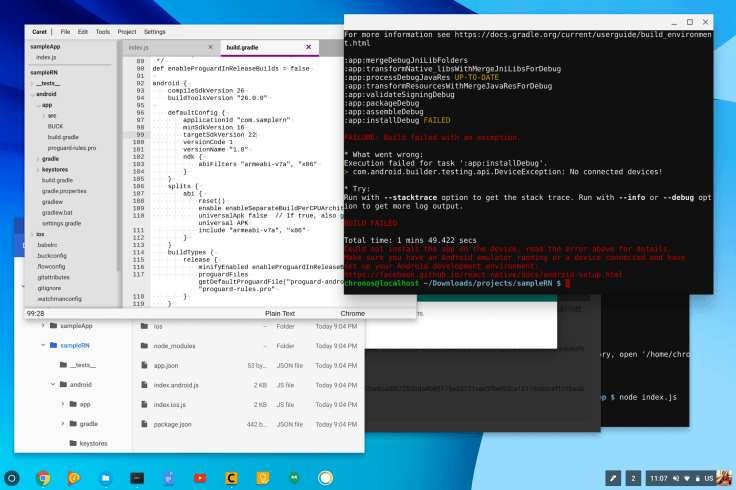
Task: Click the ChromeOS launcher circle button
Action: [x=13, y=478]
